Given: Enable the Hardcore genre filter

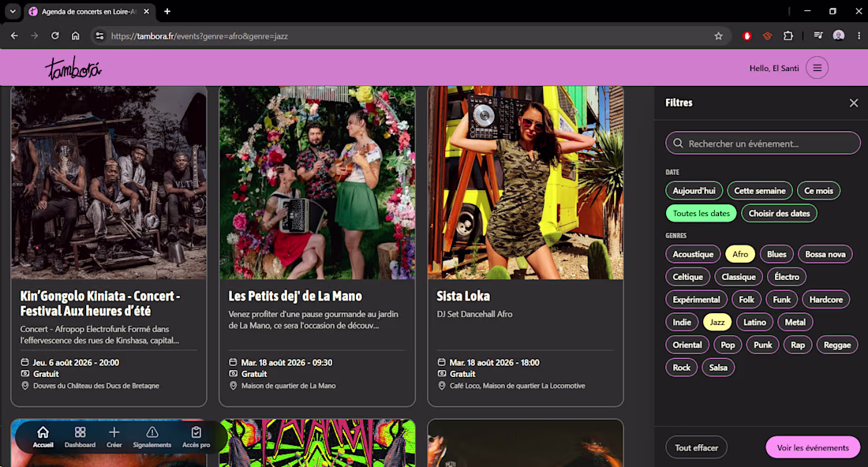Looking at the screenshot, I should tap(826, 300).
